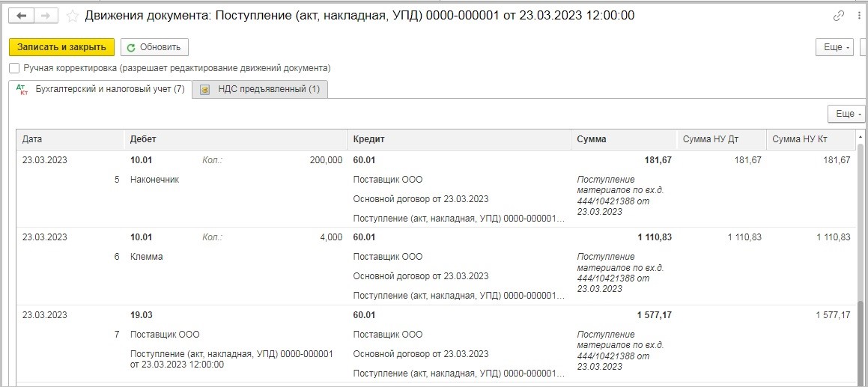Open the vertical dots menu at top right
Screen dimensions: 868x387
point(859,16)
